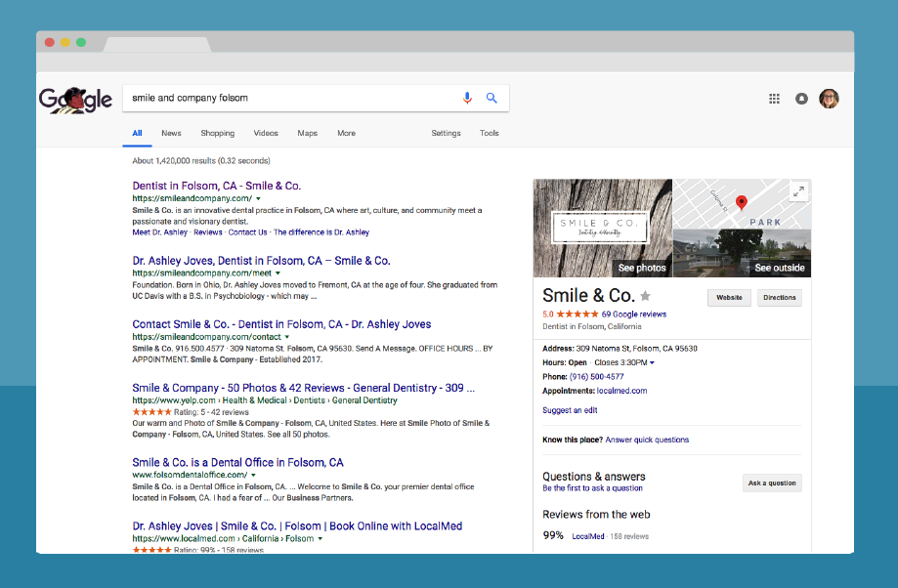Open Google notifications bell
This screenshot has width=898, height=588.
pos(802,99)
